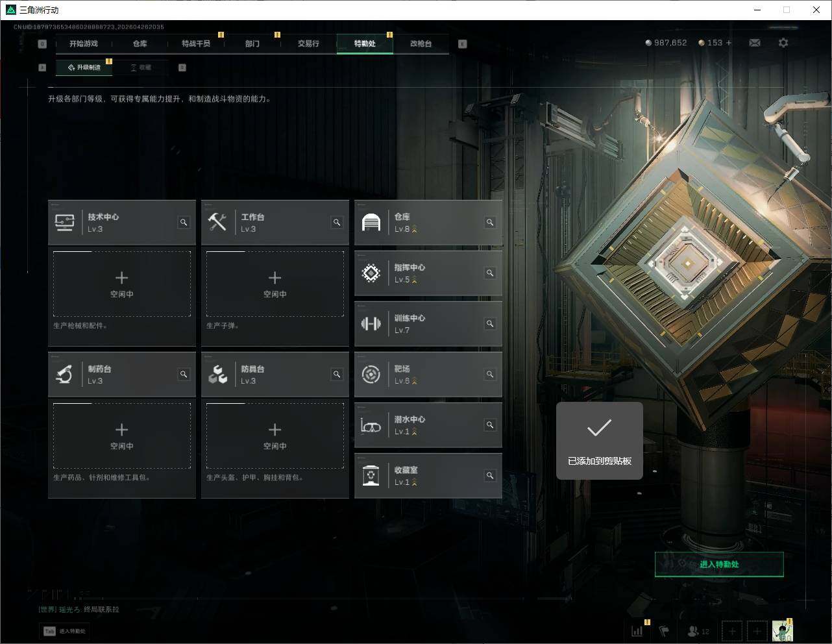Click the 987,652 currency balance
Screen dimensions: 832x644
[x=666, y=43]
